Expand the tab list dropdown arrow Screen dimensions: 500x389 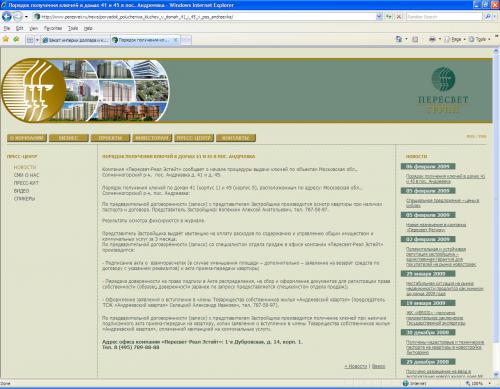pyautogui.click(x=37, y=40)
